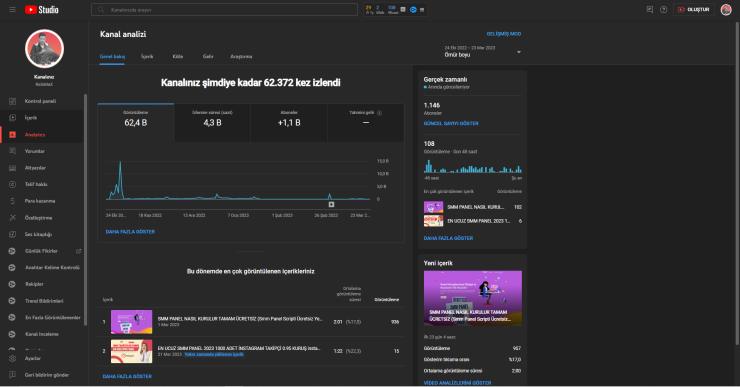Click the EN UCUZ SMM PANEL 2023 realtime row
The height and width of the screenshot is (387, 740).
pyautogui.click(x=473, y=221)
